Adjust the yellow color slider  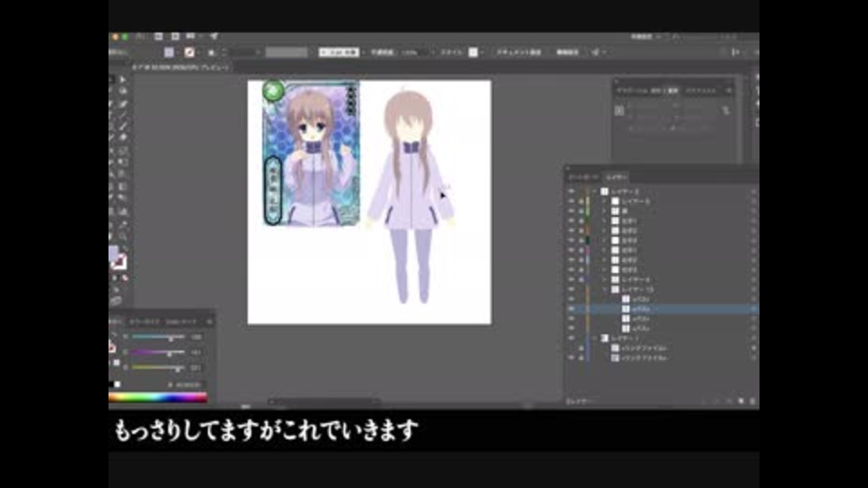pyautogui.click(x=157, y=367)
